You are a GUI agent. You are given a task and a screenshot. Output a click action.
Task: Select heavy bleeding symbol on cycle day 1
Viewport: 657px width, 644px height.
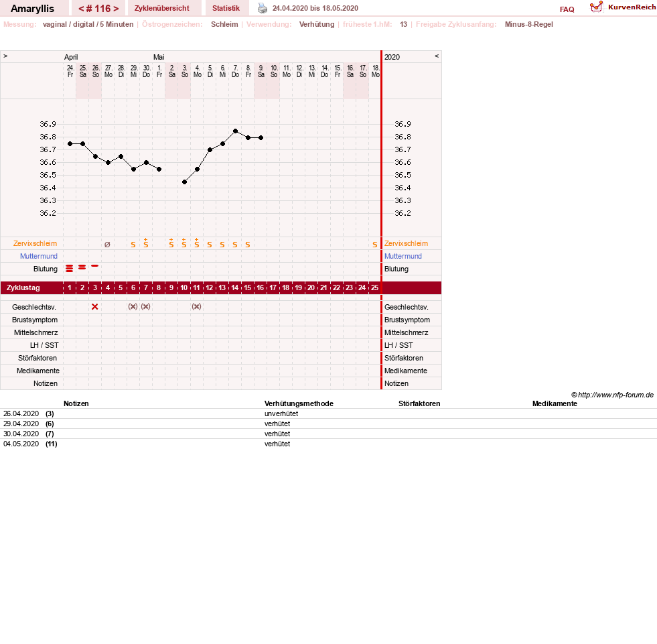pos(70,268)
